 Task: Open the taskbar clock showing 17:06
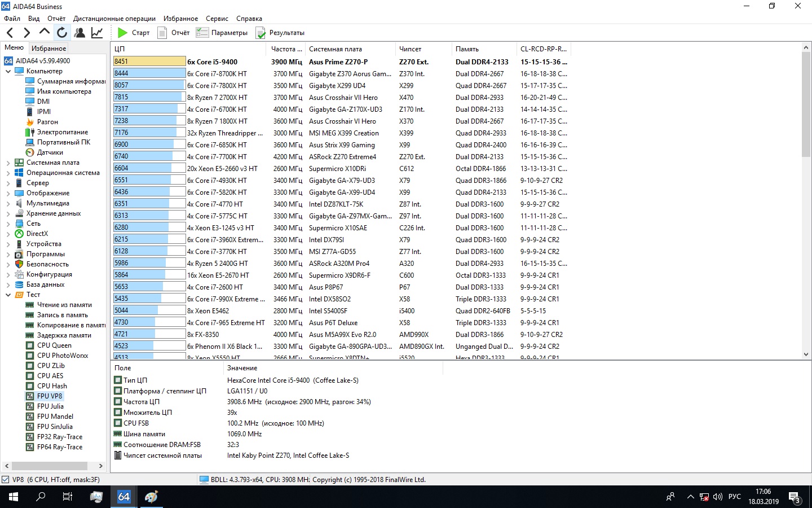(x=764, y=497)
